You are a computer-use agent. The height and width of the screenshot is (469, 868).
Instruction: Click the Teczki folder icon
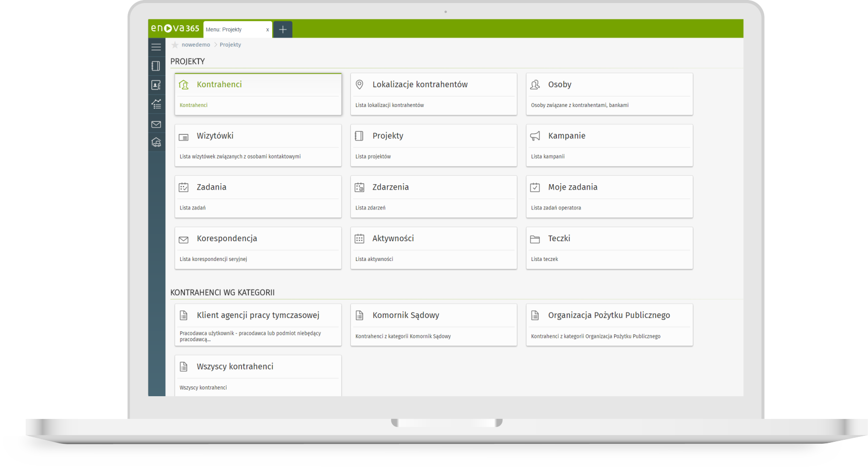[535, 239]
